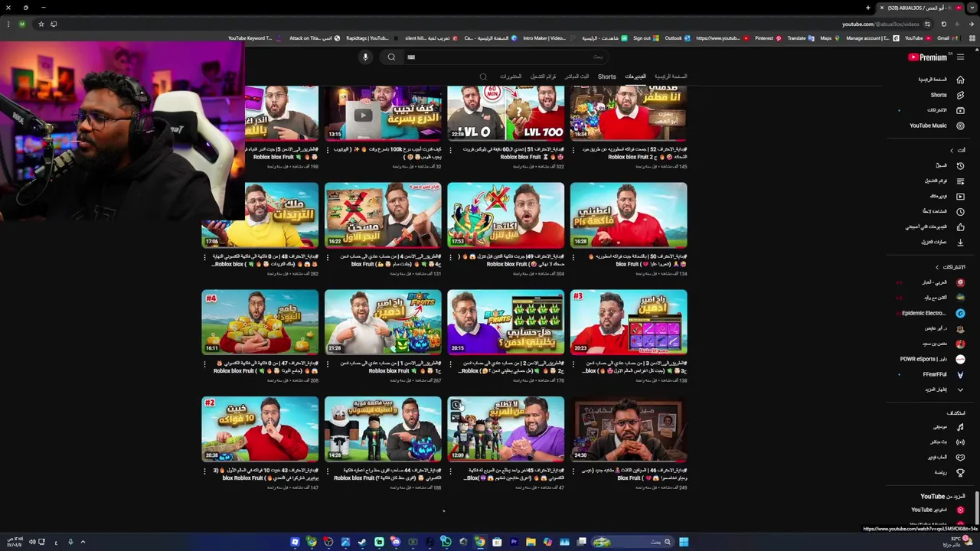
Task: Open the Music explore category
Action: click(x=948, y=427)
